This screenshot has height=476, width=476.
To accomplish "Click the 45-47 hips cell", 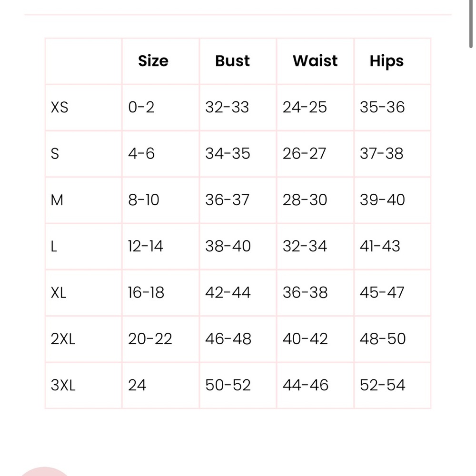I will pyautogui.click(x=382, y=293).
